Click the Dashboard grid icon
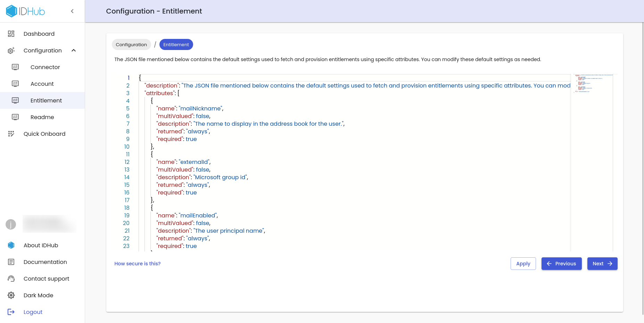Viewport: 644px width, 323px height. [x=11, y=34]
